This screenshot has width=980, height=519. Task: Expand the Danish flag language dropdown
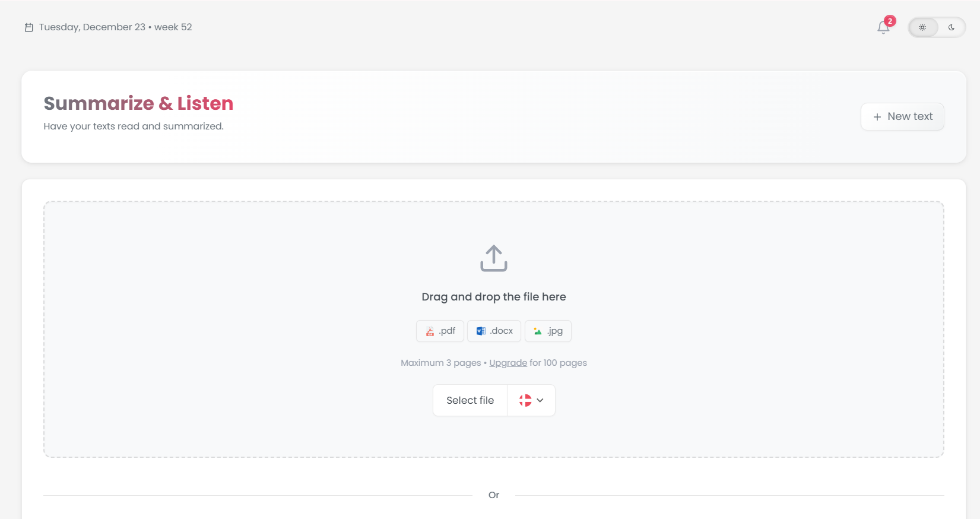click(x=531, y=400)
